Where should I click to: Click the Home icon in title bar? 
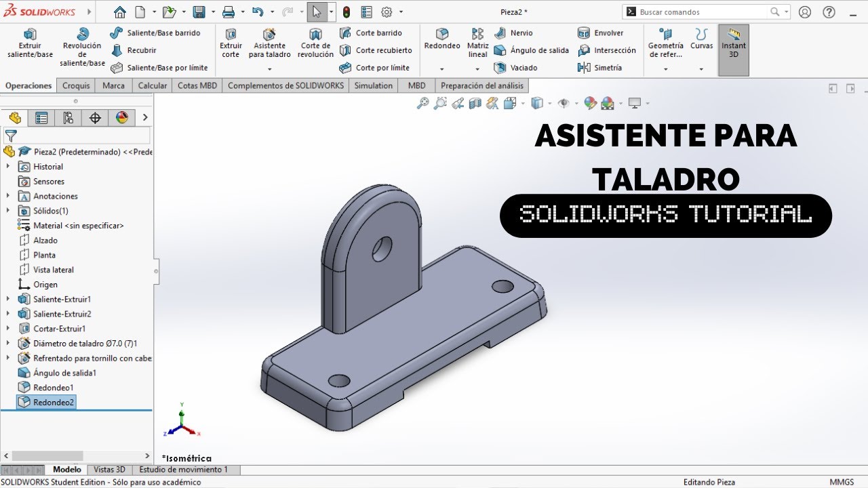coord(120,12)
